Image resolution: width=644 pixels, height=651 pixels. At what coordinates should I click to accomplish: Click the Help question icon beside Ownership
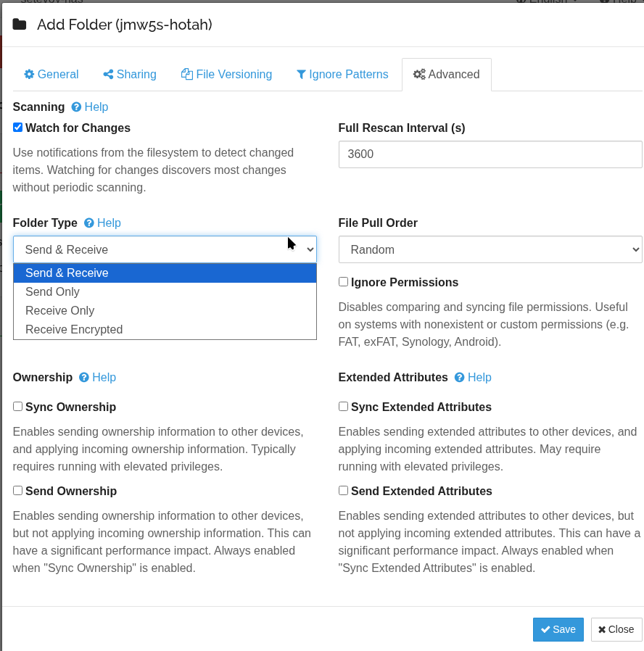pyautogui.click(x=84, y=378)
